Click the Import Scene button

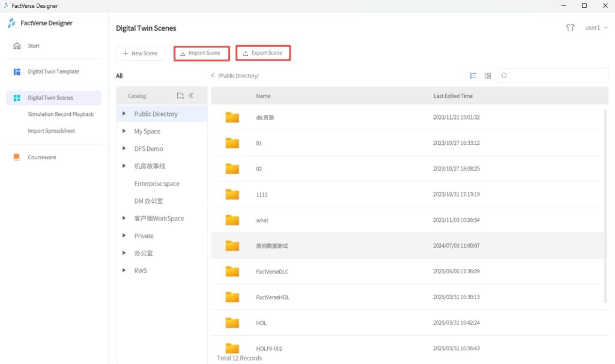click(201, 53)
